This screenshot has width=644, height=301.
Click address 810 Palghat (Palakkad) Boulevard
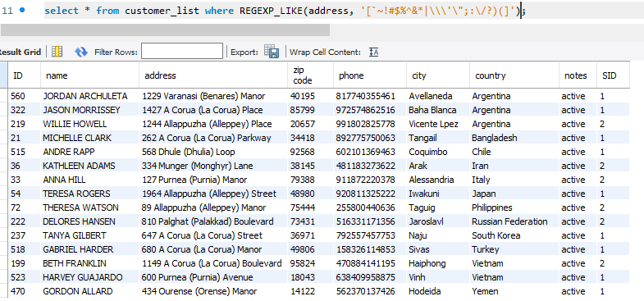coord(208,221)
